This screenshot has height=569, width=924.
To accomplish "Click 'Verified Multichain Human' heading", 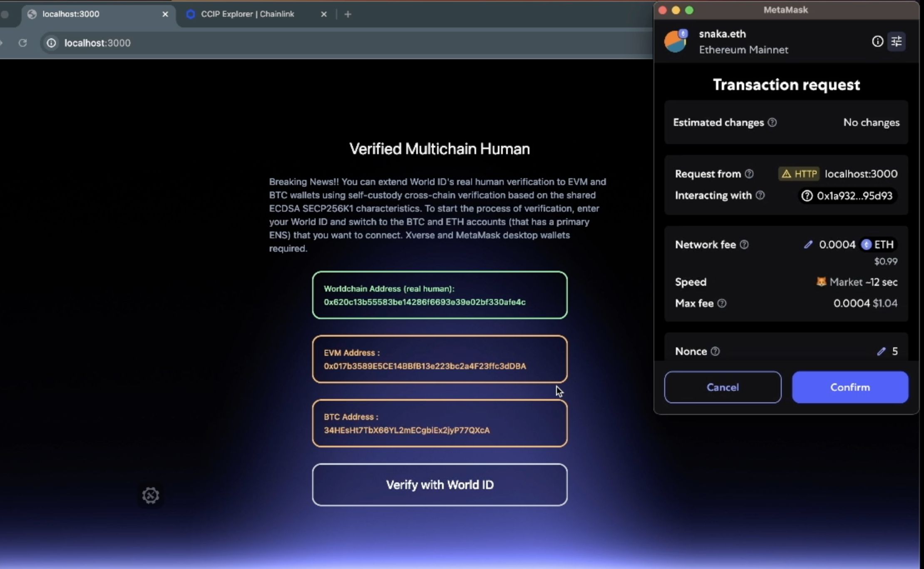I will pyautogui.click(x=440, y=149).
